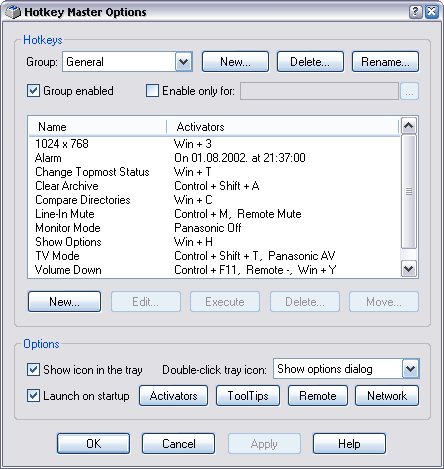Toggle the Launch on startup checkbox

(x=33, y=396)
